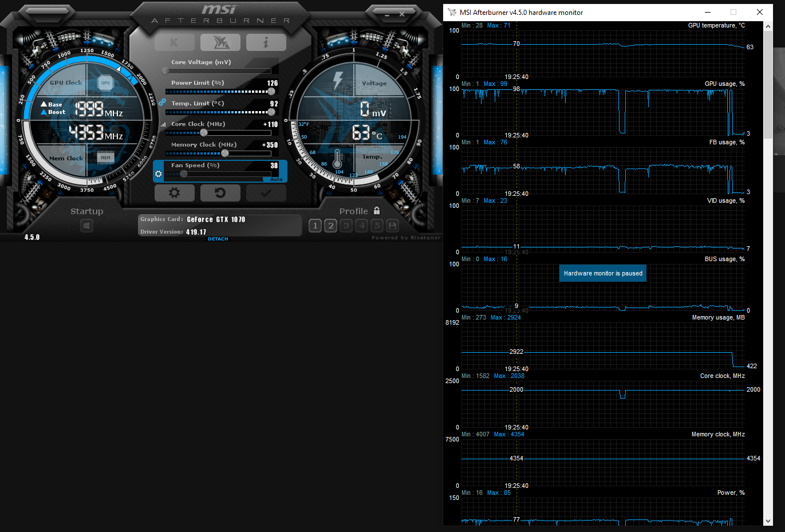Click hardware monitor scrollbar down arrow

click(768, 521)
